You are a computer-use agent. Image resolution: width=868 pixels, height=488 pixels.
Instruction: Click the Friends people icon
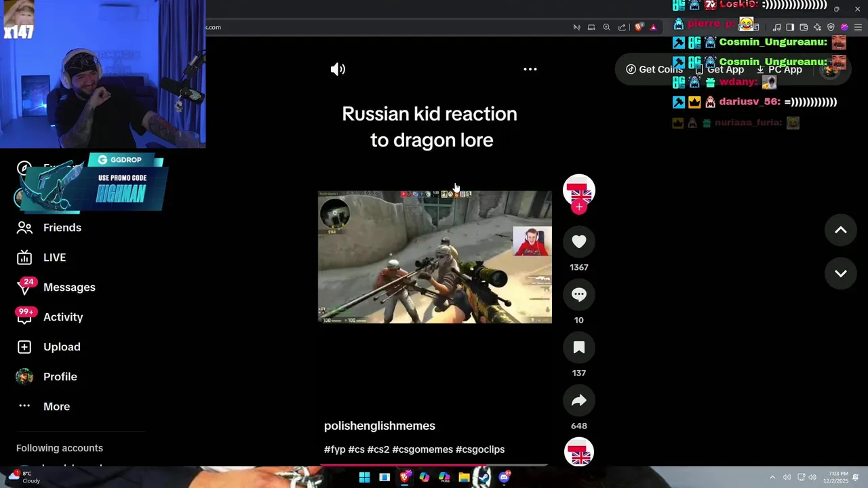click(24, 228)
